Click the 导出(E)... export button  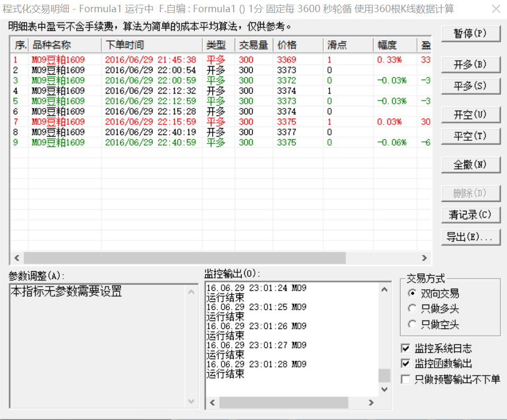[x=470, y=237]
